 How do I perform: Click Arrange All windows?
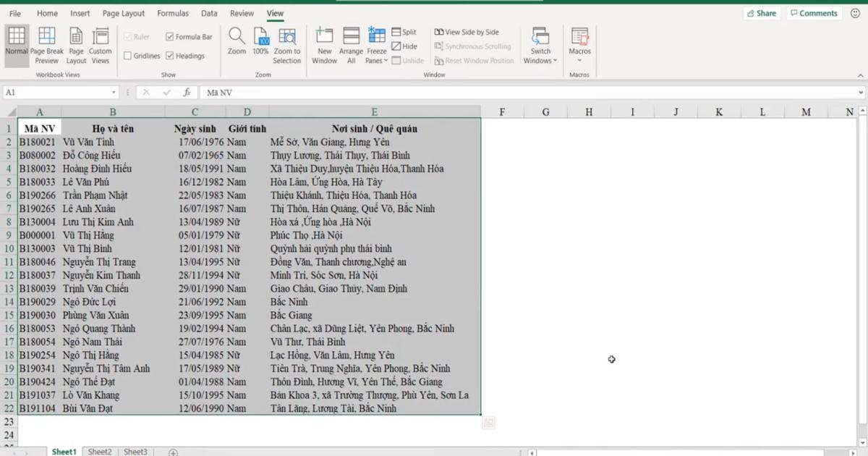tap(350, 43)
